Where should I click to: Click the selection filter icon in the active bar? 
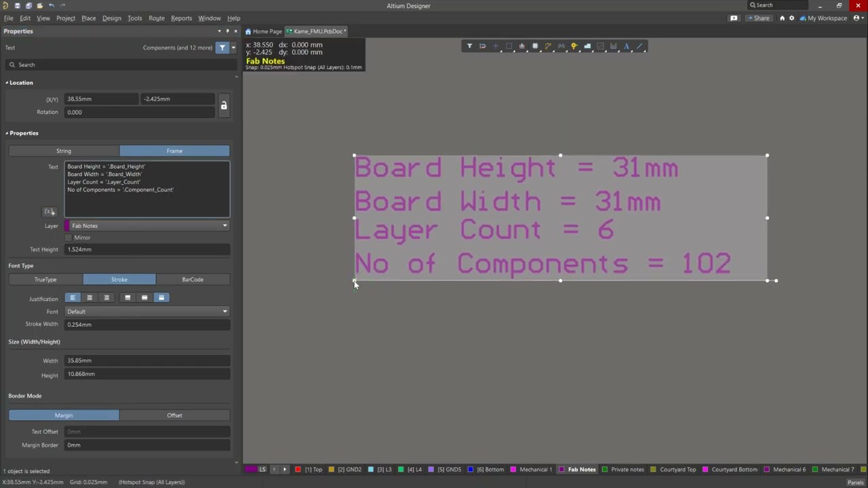(x=469, y=46)
